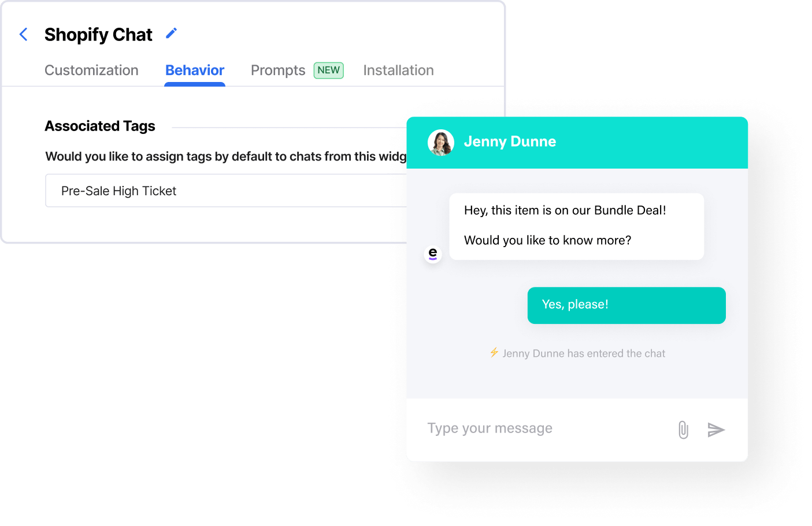The image size is (812, 526).
Task: Click the green NEW badge
Action: click(x=328, y=70)
